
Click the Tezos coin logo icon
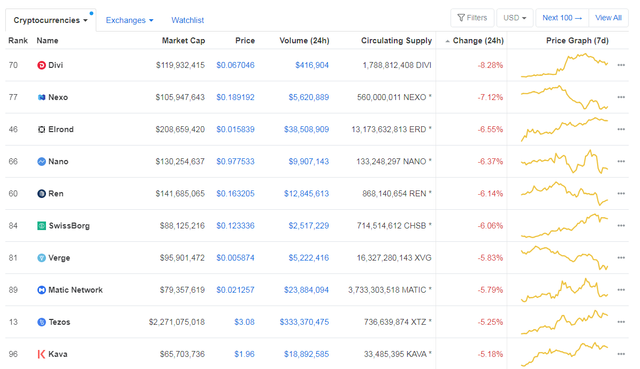(41, 322)
